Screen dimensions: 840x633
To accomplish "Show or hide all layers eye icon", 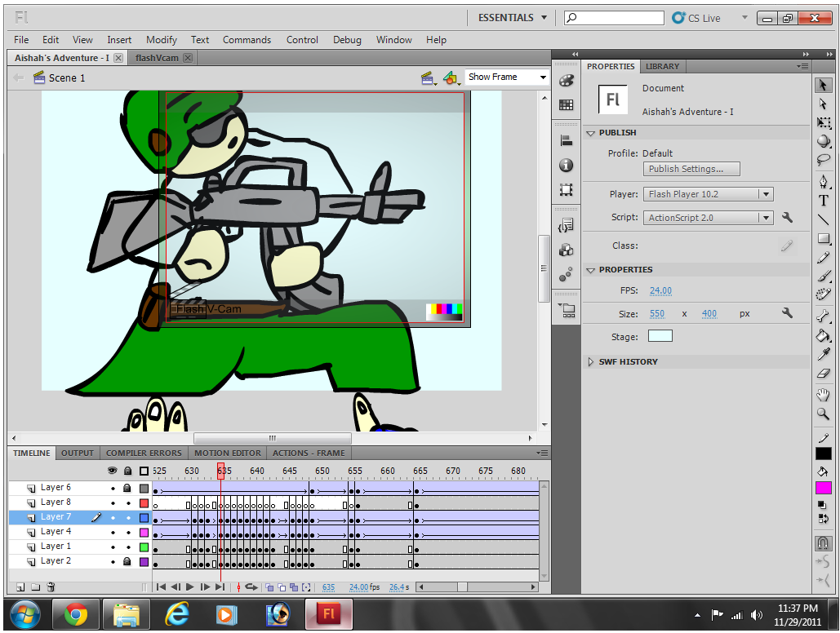I will [112, 471].
